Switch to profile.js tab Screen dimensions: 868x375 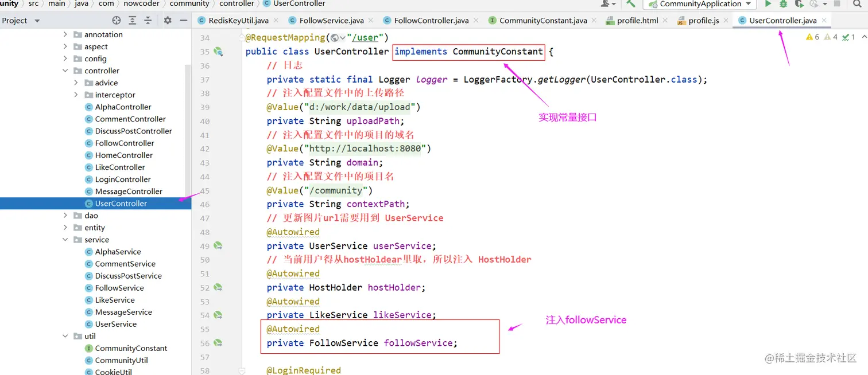[x=703, y=20]
